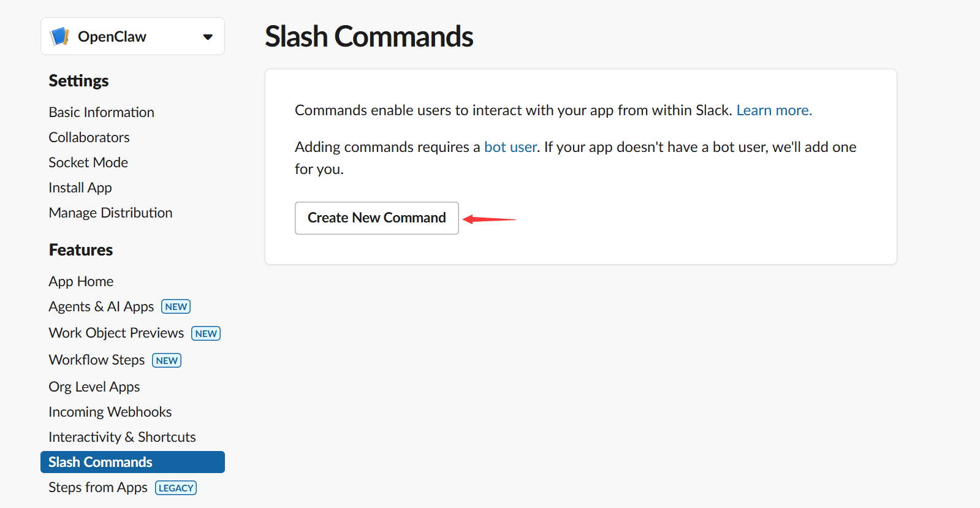Viewport: 980px width, 508px height.
Task: Open the Workflow Steps page
Action: click(x=97, y=360)
